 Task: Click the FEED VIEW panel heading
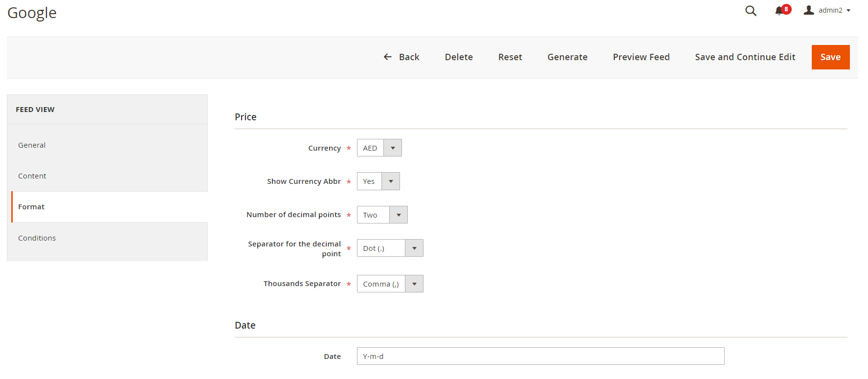35,110
